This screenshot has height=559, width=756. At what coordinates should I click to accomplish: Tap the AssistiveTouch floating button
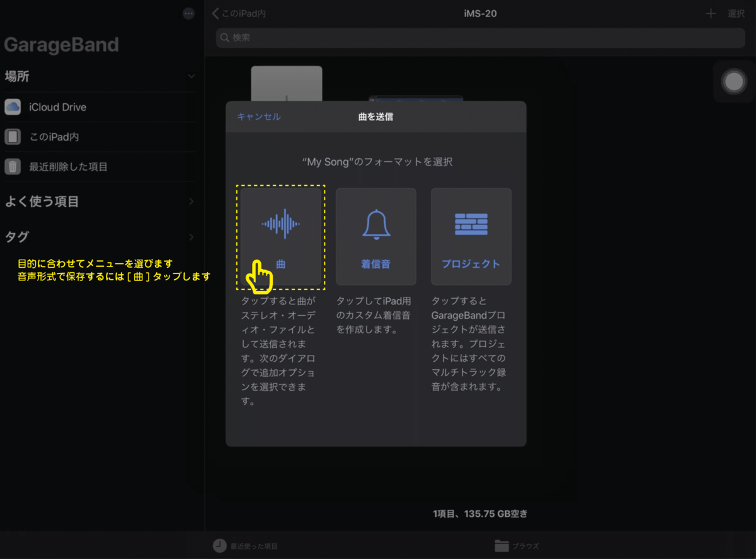tap(734, 82)
